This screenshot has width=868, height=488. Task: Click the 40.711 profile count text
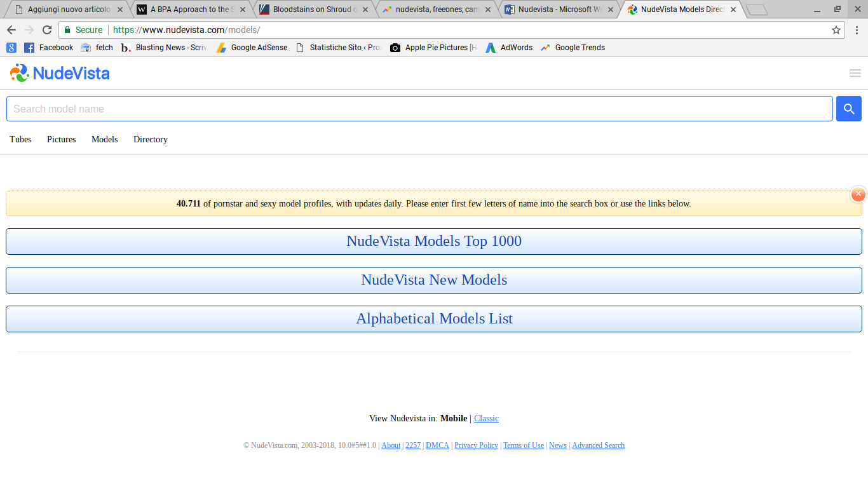coord(189,204)
